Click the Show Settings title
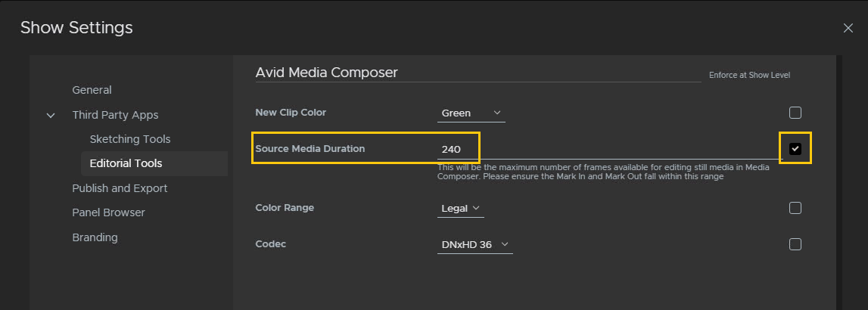The image size is (868, 310). click(76, 28)
